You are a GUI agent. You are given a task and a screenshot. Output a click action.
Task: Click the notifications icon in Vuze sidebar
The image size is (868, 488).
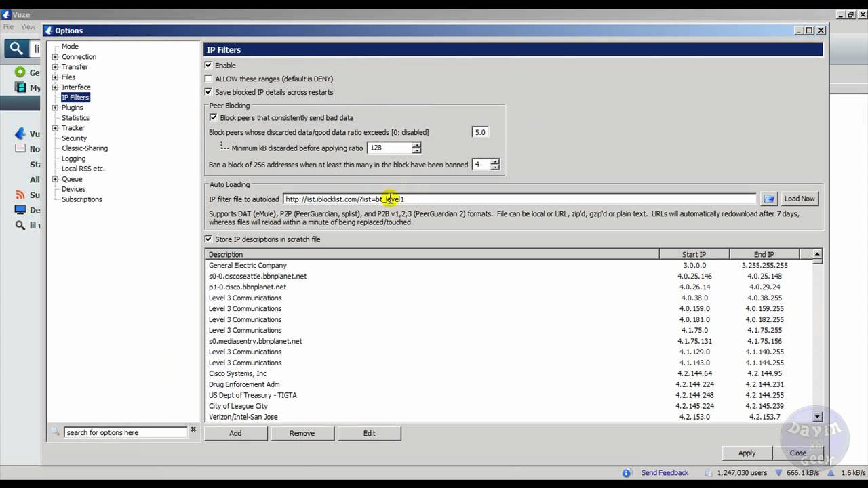click(x=20, y=148)
